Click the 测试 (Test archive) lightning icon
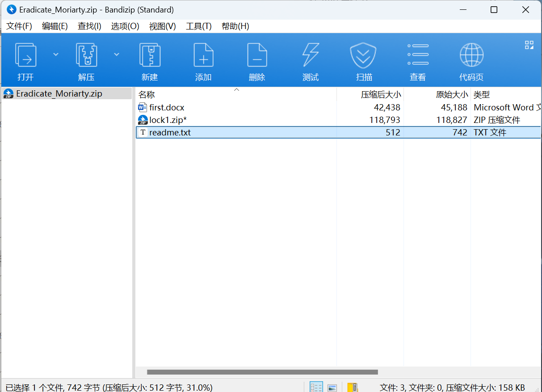 click(311, 55)
